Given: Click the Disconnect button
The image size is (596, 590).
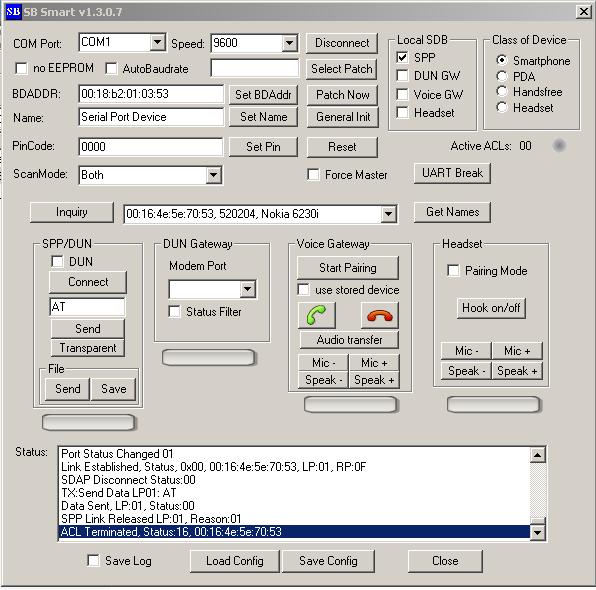Looking at the screenshot, I should pos(342,43).
